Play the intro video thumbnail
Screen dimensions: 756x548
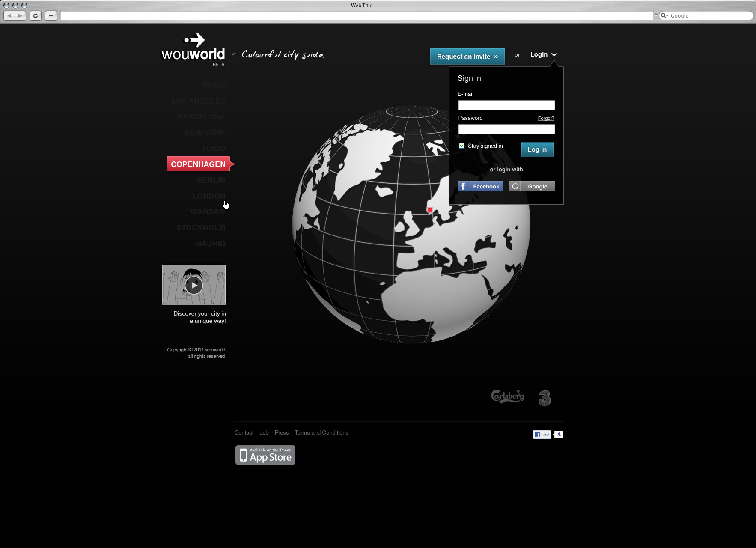194,285
